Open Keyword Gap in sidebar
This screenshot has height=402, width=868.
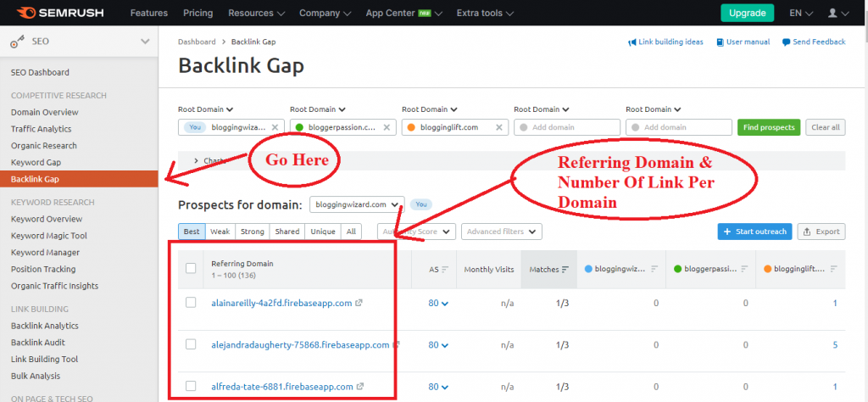(36, 163)
